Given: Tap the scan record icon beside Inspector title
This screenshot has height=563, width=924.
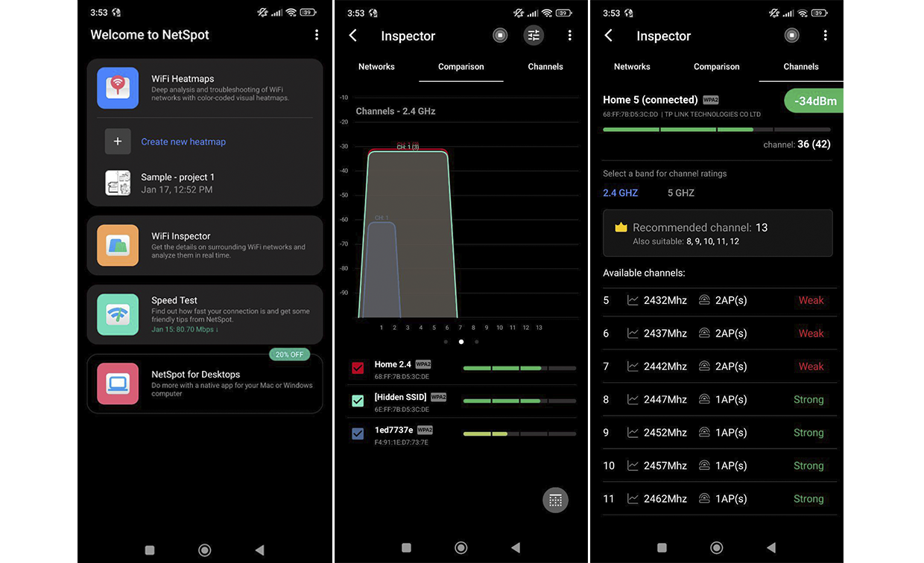Looking at the screenshot, I should tap(500, 35).
